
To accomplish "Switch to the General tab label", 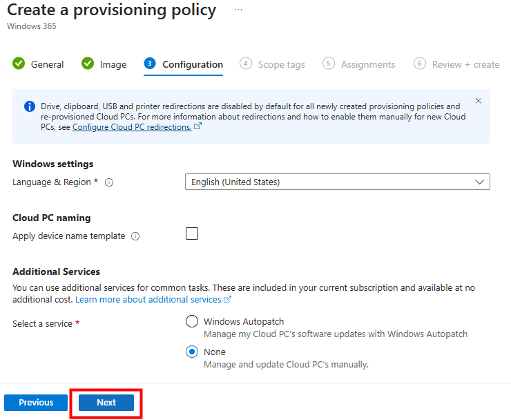I will (x=47, y=64).
